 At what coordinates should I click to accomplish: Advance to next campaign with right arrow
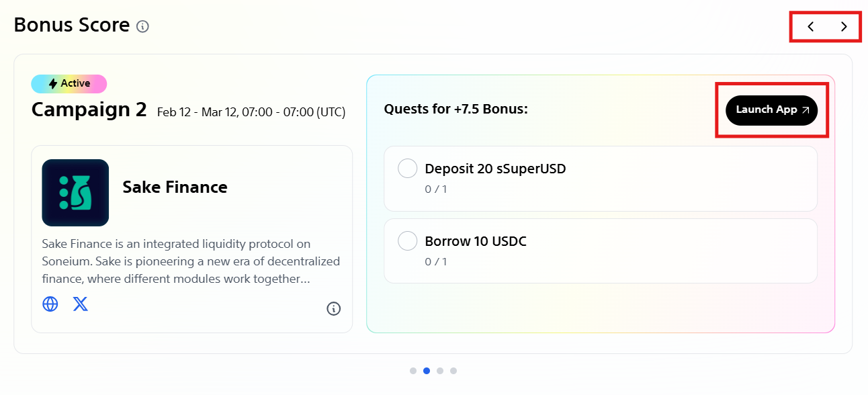[x=844, y=27]
